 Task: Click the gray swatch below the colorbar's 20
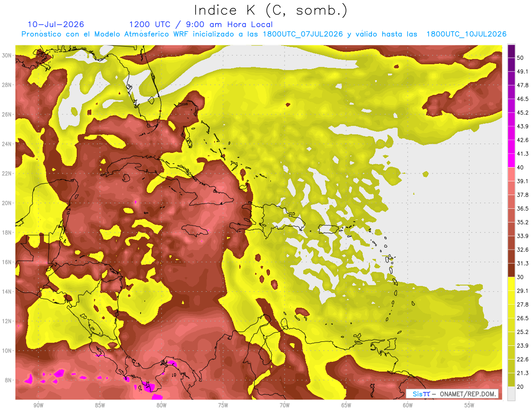[511, 394]
